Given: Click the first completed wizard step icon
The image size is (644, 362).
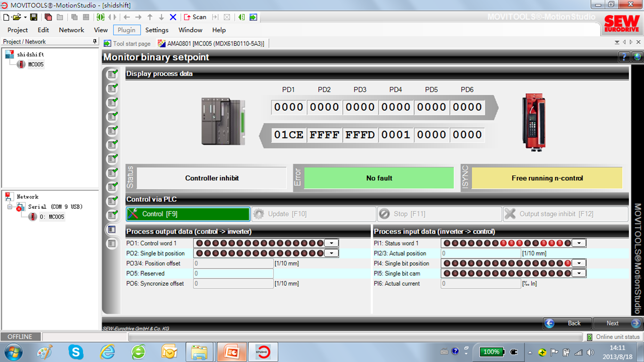Looking at the screenshot, I should pyautogui.click(x=112, y=74).
